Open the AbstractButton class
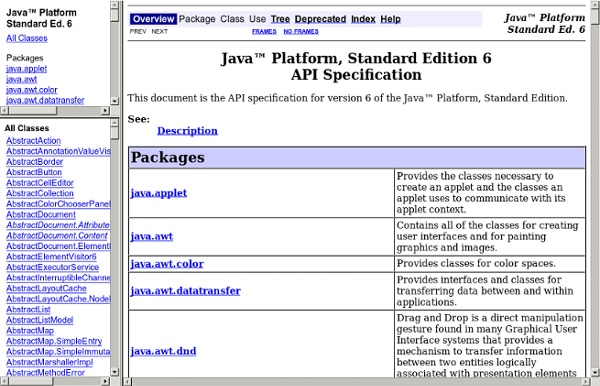Image resolution: width=600 pixels, height=386 pixels. tap(34, 172)
